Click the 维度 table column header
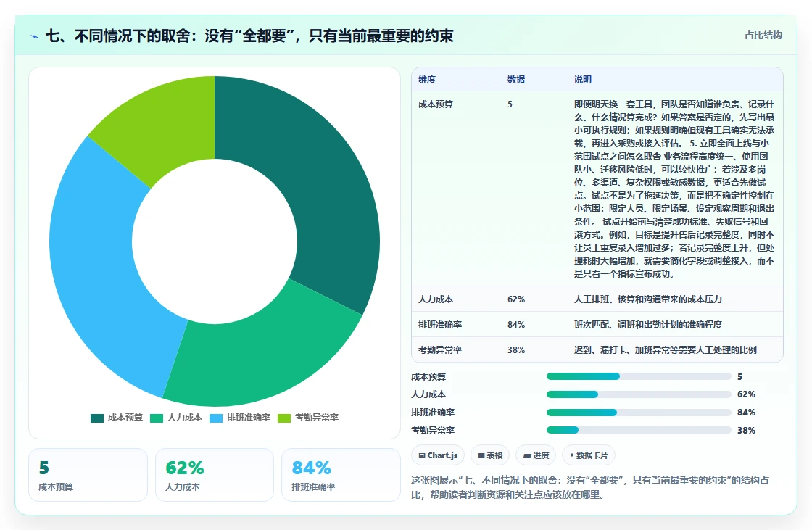Viewport: 812px width, 530px height. (x=427, y=79)
